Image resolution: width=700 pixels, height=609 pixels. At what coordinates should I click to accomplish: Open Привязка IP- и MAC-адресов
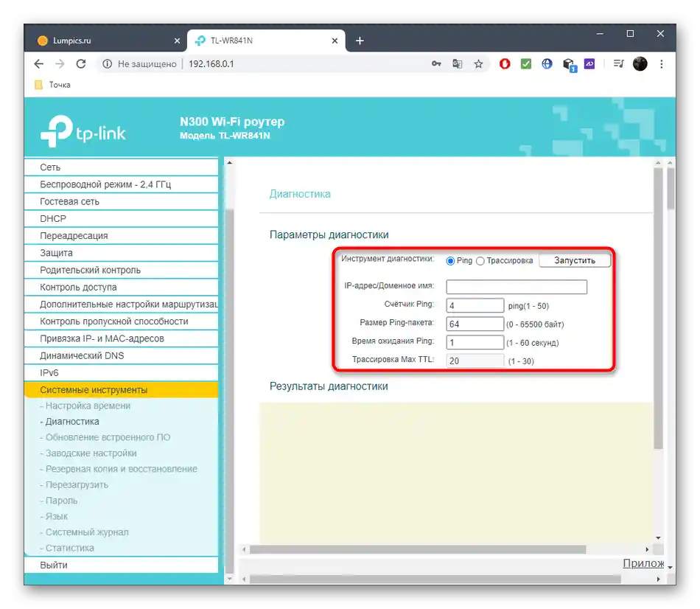(x=122, y=338)
